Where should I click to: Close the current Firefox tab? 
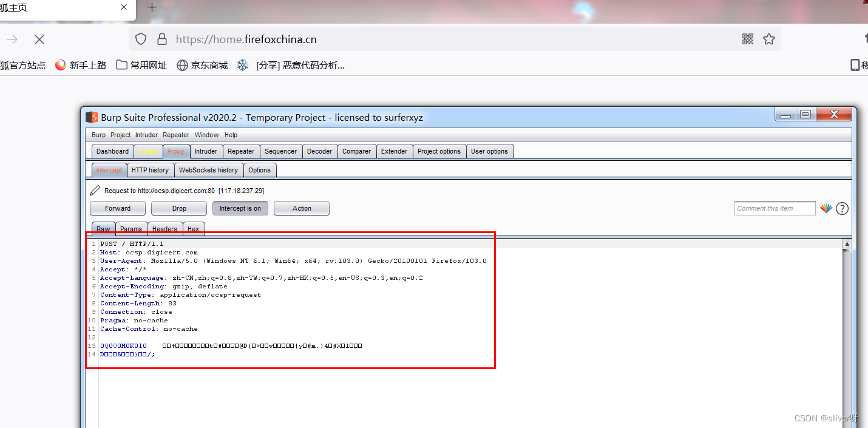[124, 7]
